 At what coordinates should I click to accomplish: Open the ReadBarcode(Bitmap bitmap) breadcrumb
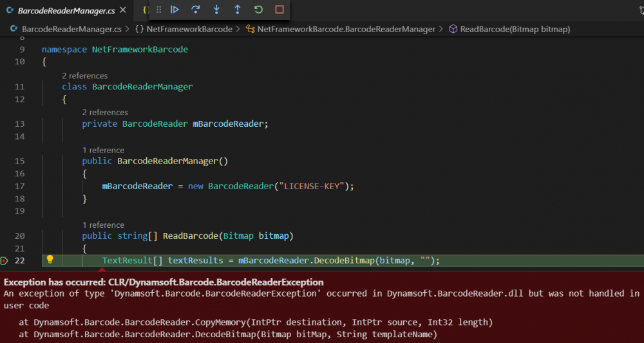[x=515, y=29]
